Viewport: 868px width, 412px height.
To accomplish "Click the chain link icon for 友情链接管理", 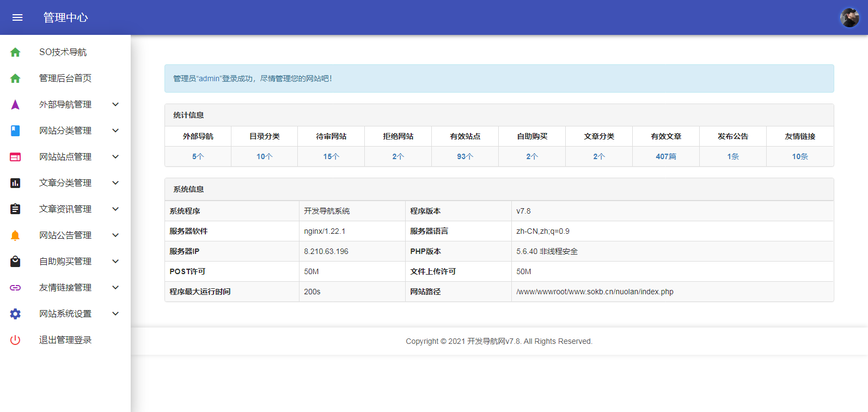I will pos(15,288).
